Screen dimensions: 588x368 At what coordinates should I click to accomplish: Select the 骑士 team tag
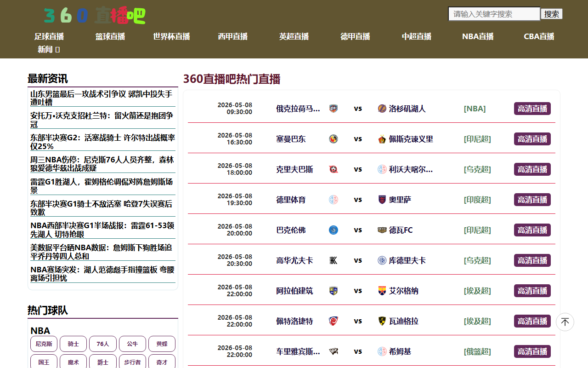73,344
